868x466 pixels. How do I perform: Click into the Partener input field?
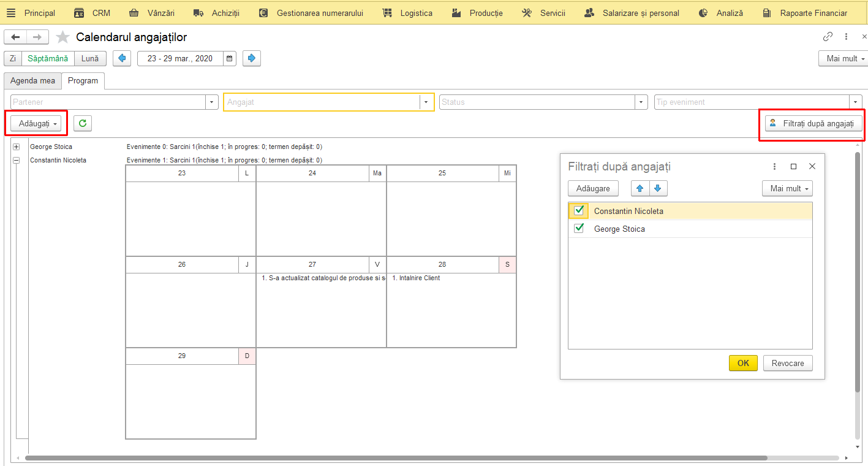[x=108, y=102]
